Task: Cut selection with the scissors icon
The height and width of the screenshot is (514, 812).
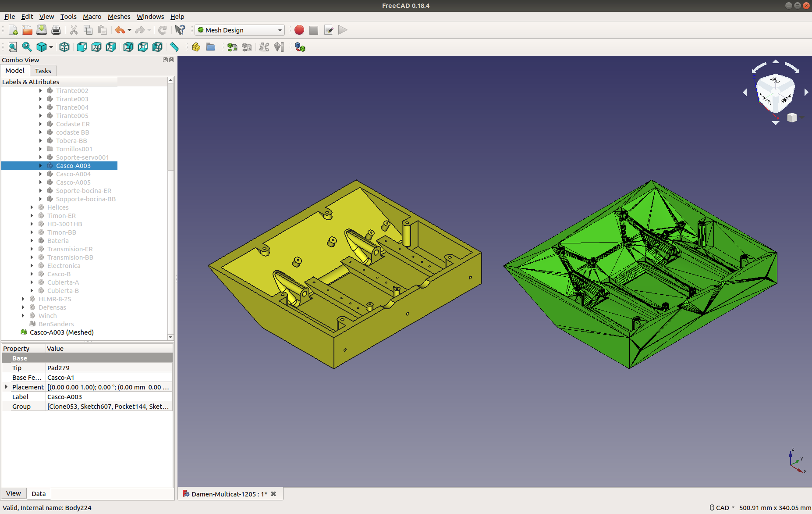Action: tap(74, 30)
